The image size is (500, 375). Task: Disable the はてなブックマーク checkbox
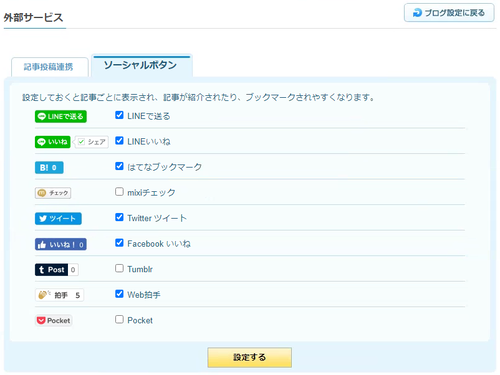(119, 166)
